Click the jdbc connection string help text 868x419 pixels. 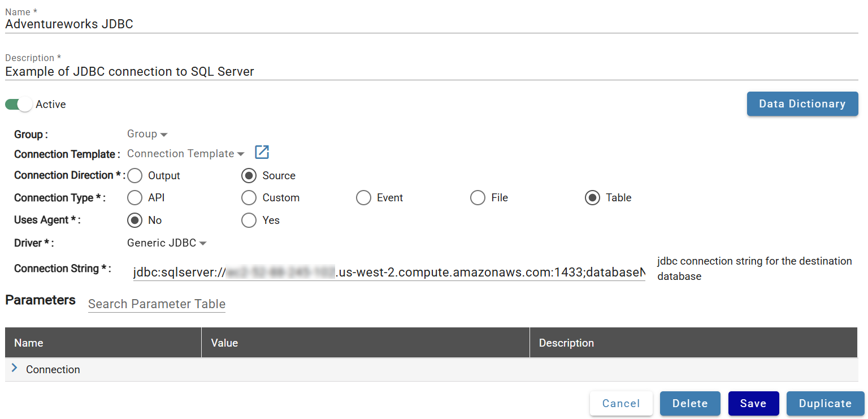[754, 269]
